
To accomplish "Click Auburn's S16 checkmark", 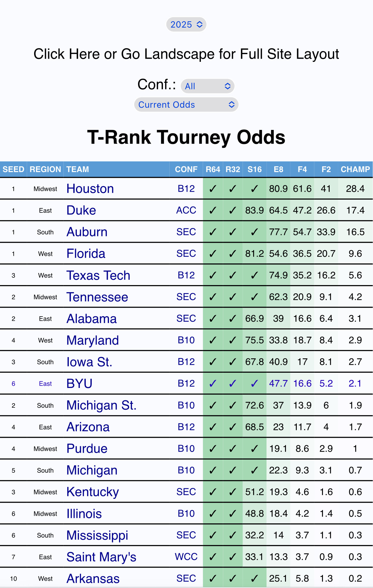I will tap(254, 232).
